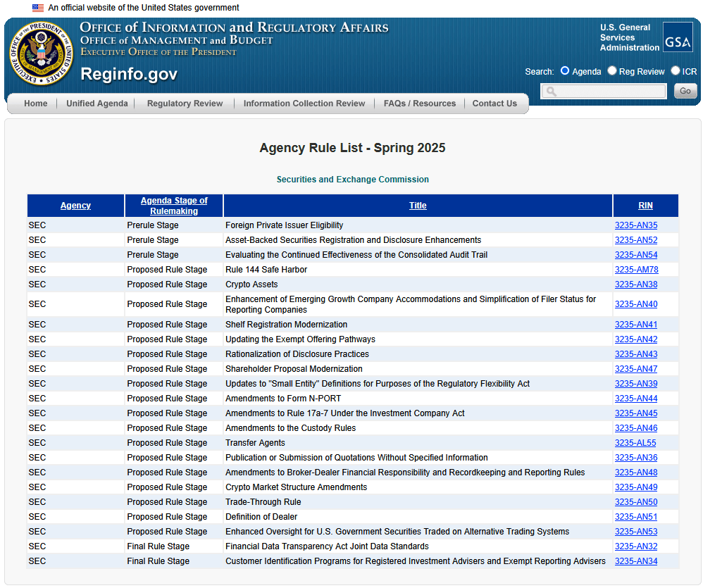The width and height of the screenshot is (703, 588).
Task: Open RIN 3235-AN39 link
Action: click(x=636, y=384)
